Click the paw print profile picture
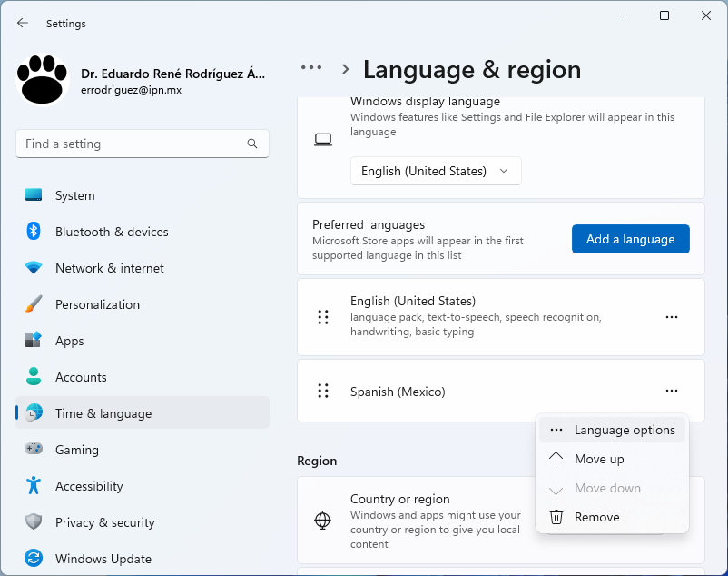This screenshot has width=728, height=576. [43, 81]
